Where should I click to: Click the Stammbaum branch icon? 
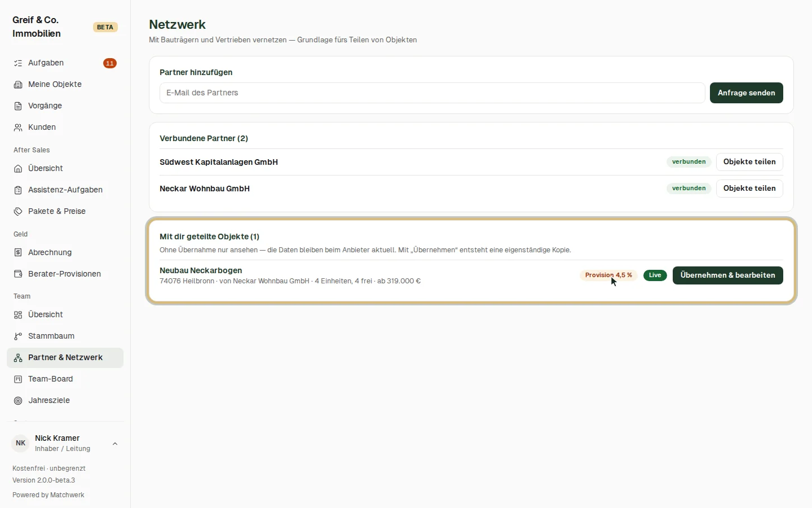point(18,336)
